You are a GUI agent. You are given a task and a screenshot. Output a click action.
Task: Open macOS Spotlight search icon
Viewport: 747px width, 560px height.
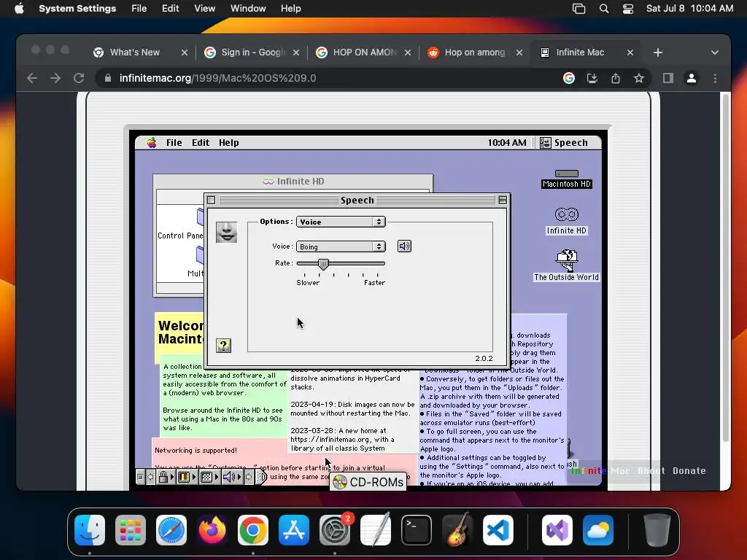point(603,9)
